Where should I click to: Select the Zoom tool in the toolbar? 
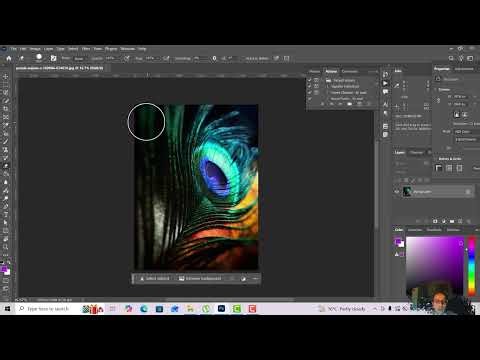click(6, 247)
